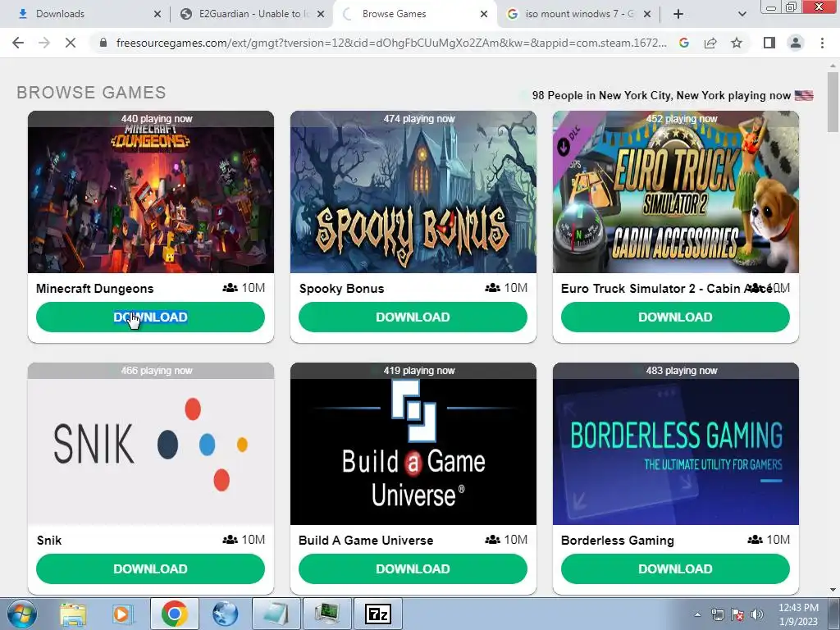The image size is (840, 630).
Task: Download Build A Game Universe
Action: pyautogui.click(x=413, y=569)
